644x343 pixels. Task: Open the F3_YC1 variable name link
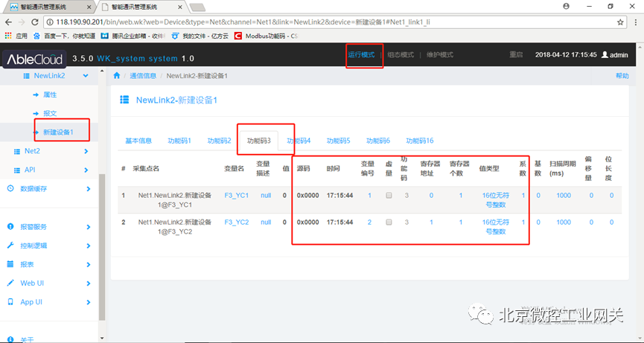[236, 196]
